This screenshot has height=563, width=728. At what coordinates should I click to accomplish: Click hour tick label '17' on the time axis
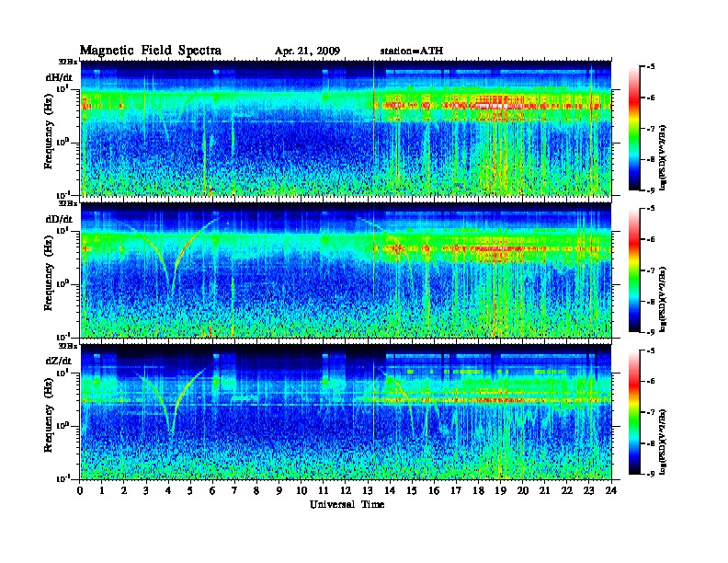click(457, 491)
